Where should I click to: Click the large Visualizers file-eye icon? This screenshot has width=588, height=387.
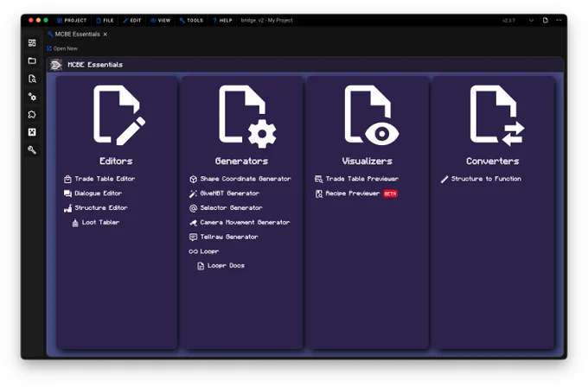click(x=372, y=115)
